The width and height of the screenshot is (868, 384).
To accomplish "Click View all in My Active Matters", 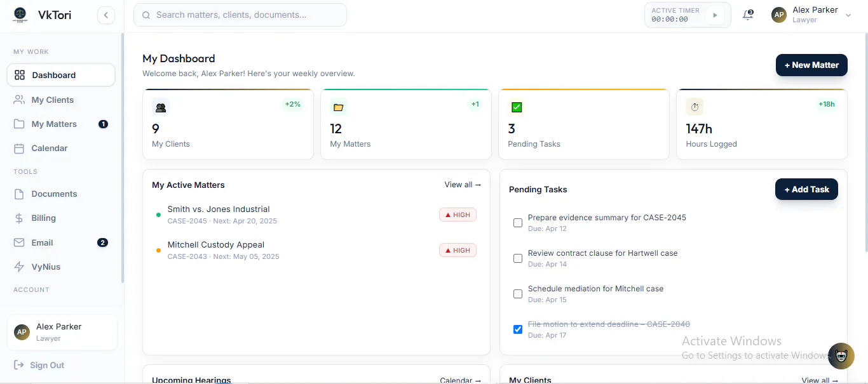I will point(463,185).
